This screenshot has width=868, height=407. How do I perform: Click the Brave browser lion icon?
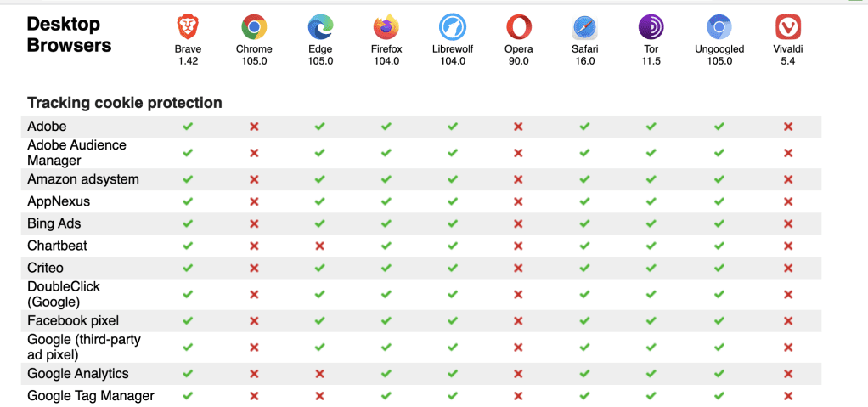tap(188, 27)
